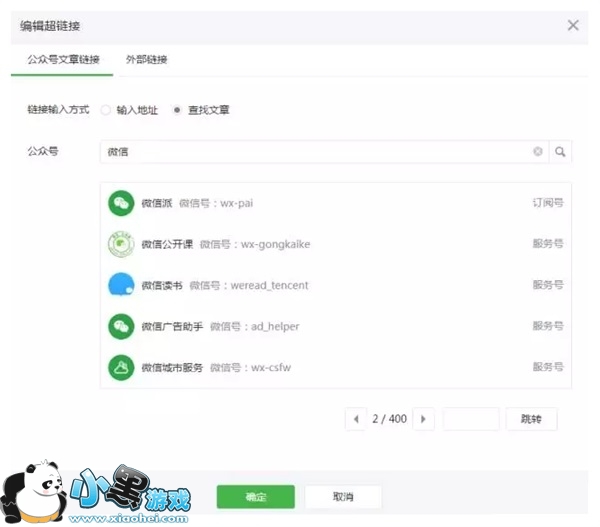
Task: Click the wx-csfw WeChat ID text
Action: click(x=271, y=368)
